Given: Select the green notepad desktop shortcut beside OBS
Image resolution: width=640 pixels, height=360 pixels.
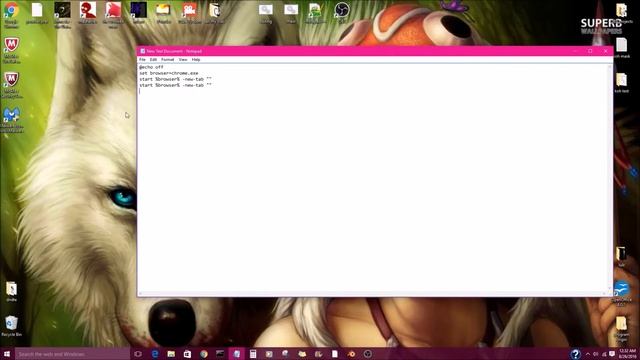Looking at the screenshot, I should click(x=315, y=13).
